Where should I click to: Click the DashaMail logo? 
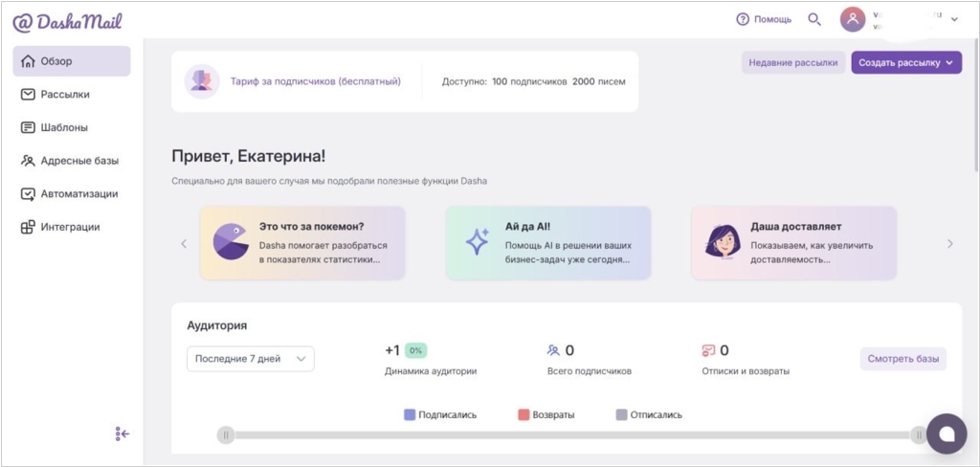(x=67, y=22)
